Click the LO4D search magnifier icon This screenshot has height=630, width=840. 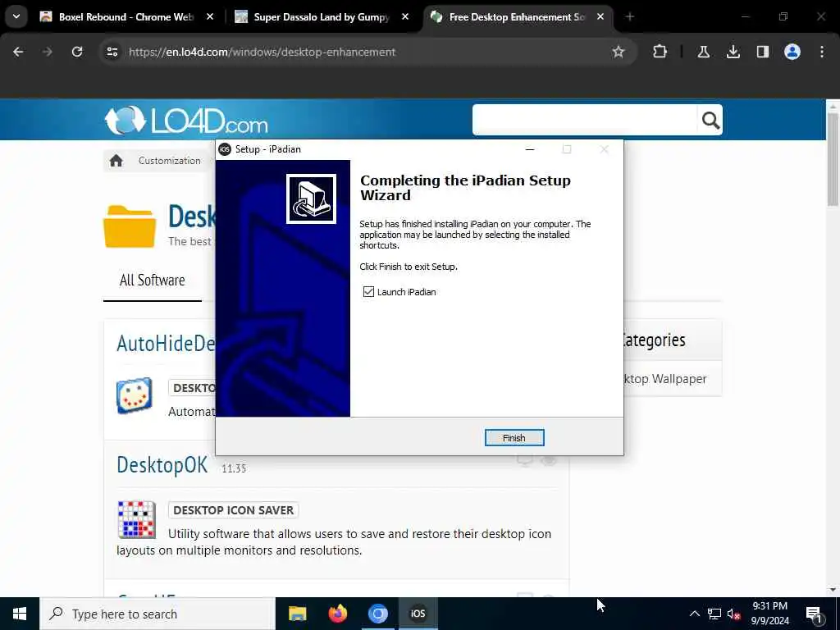710,120
